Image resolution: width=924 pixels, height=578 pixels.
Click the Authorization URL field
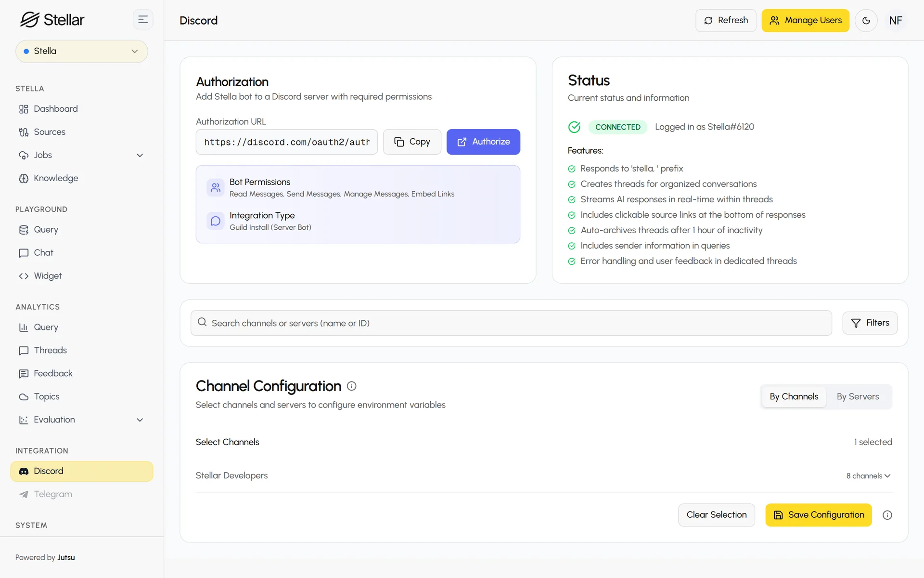287,142
